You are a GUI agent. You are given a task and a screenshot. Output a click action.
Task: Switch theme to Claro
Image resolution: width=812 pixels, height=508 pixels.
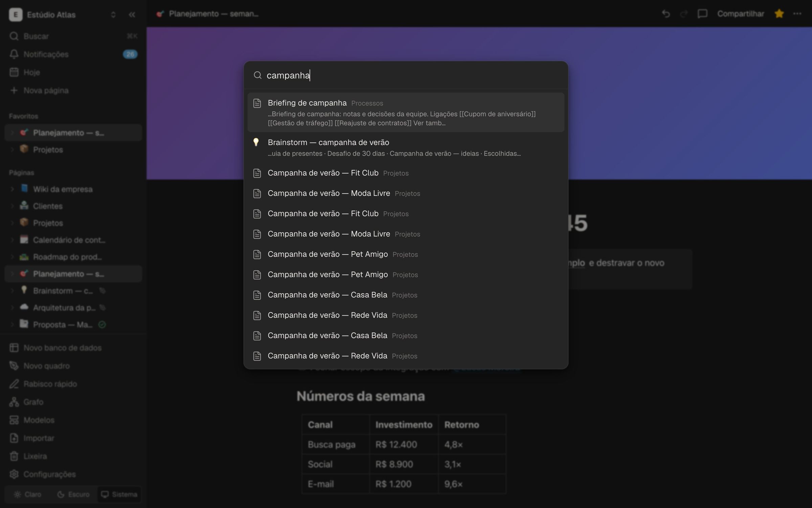point(28,494)
